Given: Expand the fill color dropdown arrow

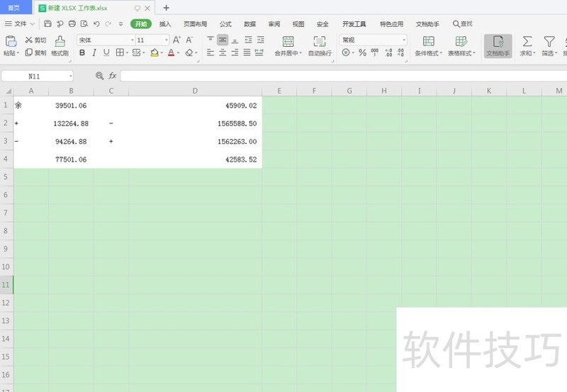Looking at the screenshot, I should click(x=162, y=53).
